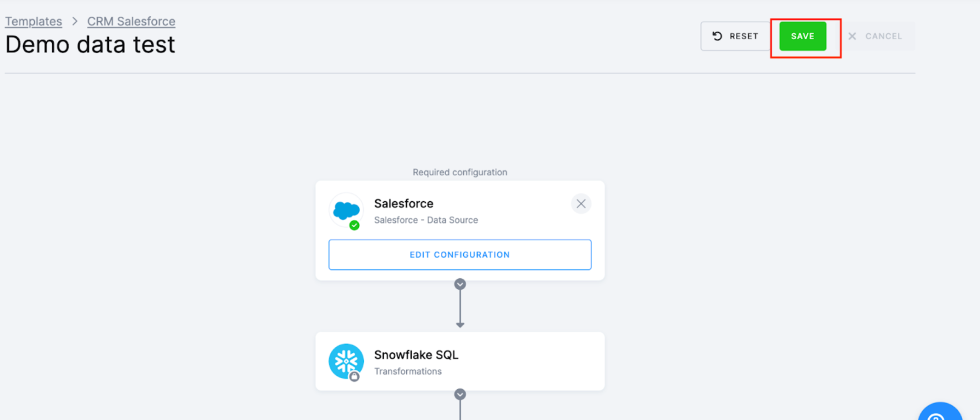
Task: Open Edit Configuration for Salesforce
Action: [x=459, y=255]
